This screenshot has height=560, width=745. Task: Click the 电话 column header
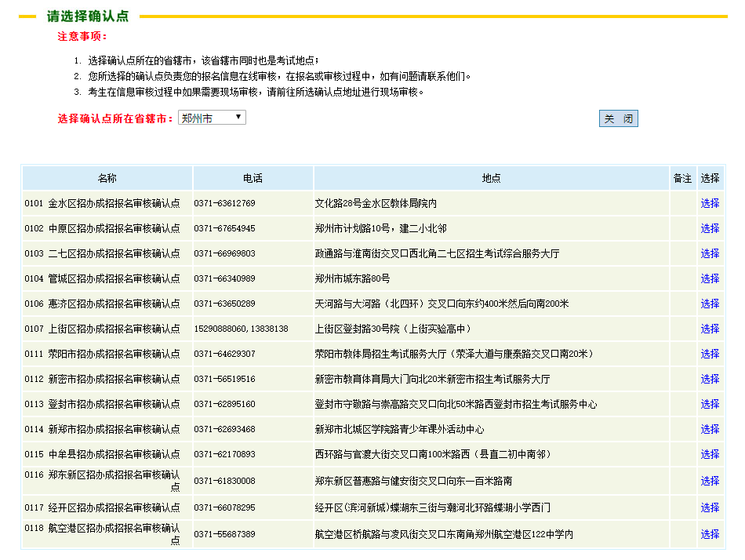point(253,178)
